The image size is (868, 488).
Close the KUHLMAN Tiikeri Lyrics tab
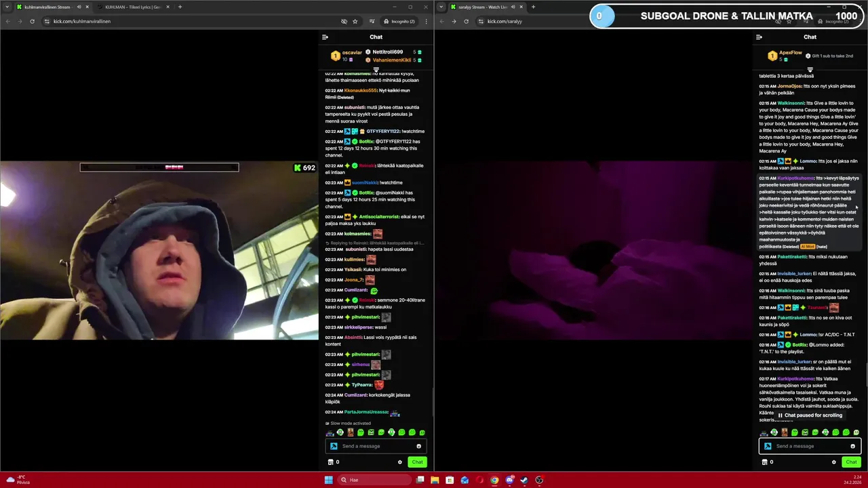click(x=168, y=7)
